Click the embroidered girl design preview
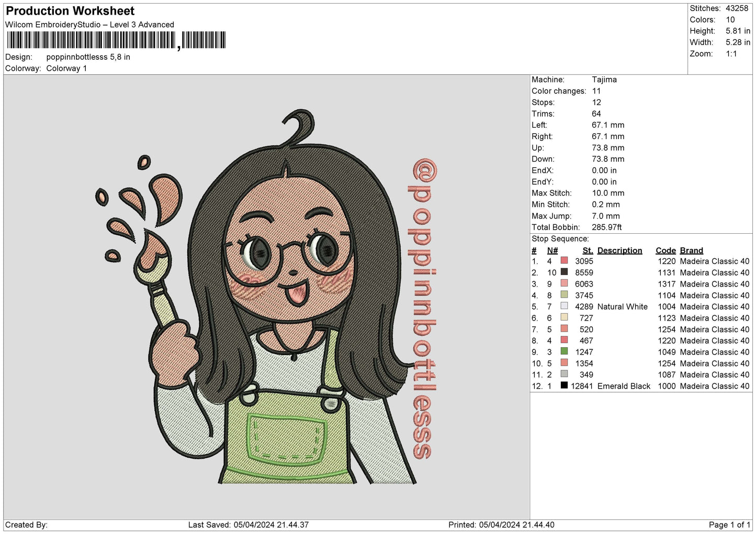Screen dimensions: 756x534 coord(267,297)
